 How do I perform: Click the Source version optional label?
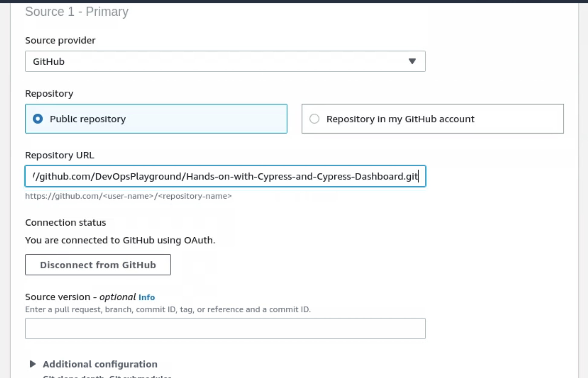coord(80,297)
